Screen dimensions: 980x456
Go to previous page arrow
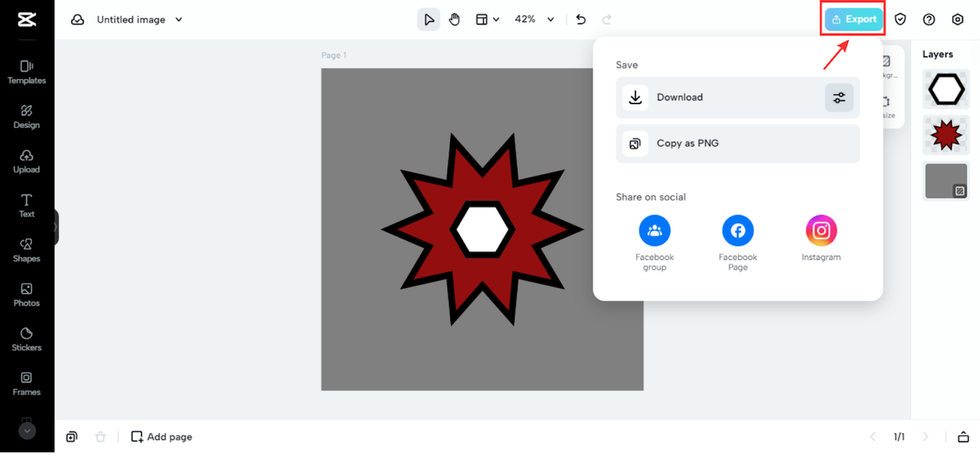tap(873, 437)
